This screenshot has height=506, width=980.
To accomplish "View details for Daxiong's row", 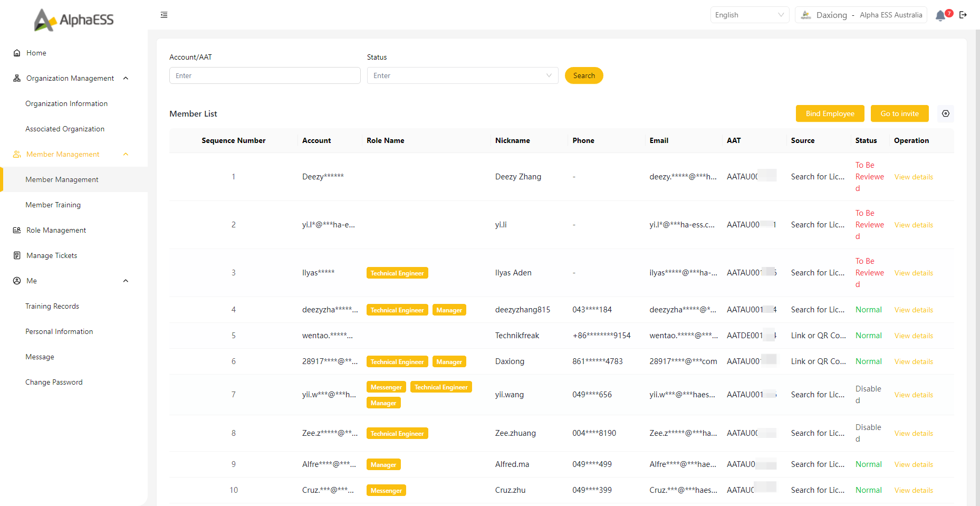I will (914, 361).
